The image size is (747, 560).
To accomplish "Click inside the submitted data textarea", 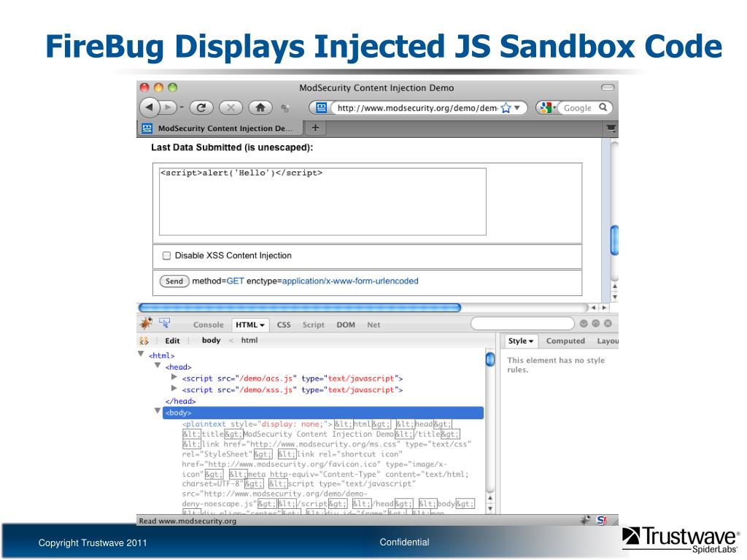I will click(x=322, y=201).
